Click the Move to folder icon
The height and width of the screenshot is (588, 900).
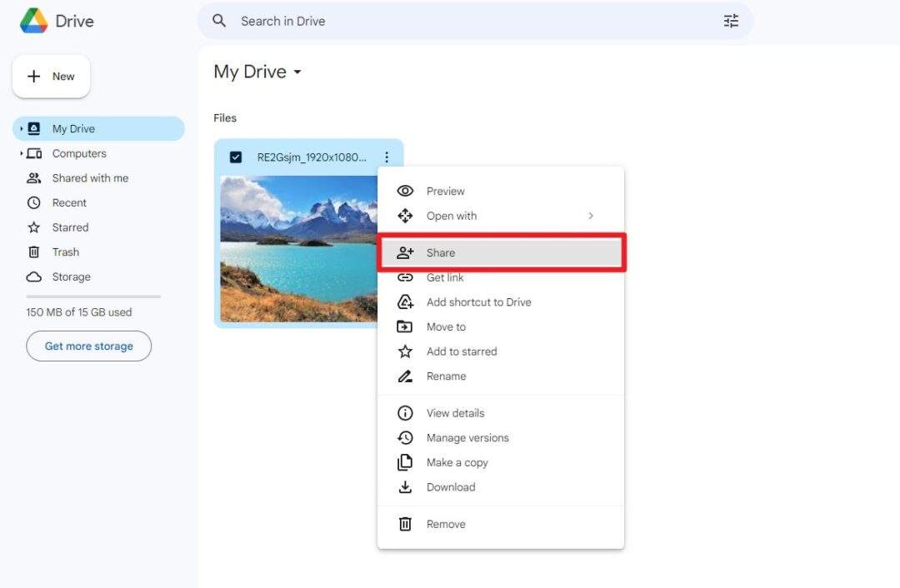(405, 326)
